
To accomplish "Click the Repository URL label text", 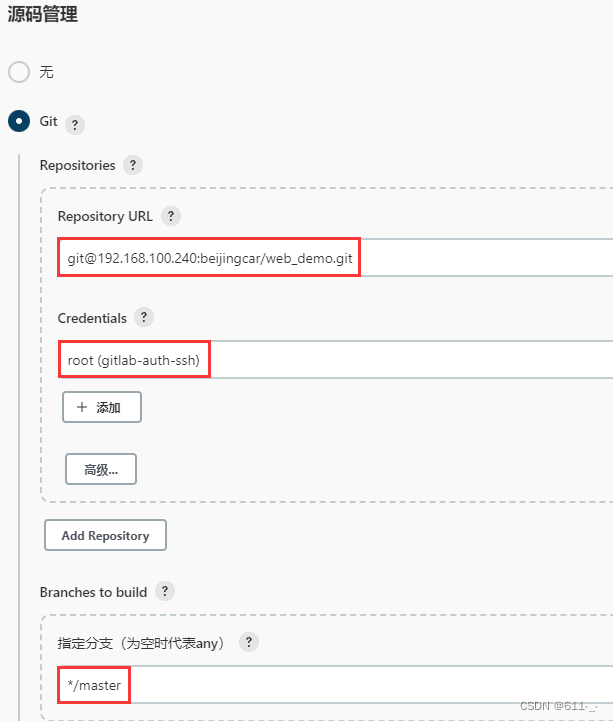I will (x=105, y=217).
